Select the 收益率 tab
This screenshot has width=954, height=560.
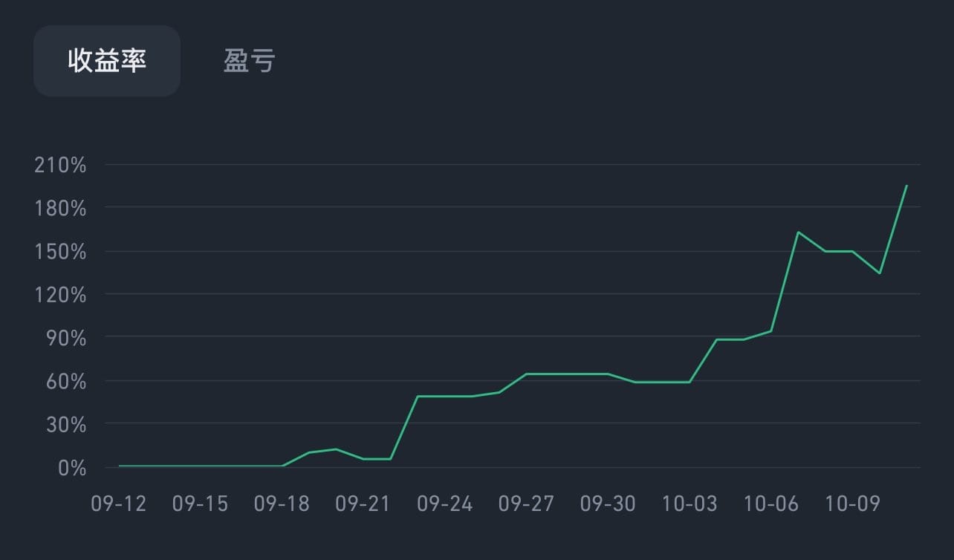point(107,61)
